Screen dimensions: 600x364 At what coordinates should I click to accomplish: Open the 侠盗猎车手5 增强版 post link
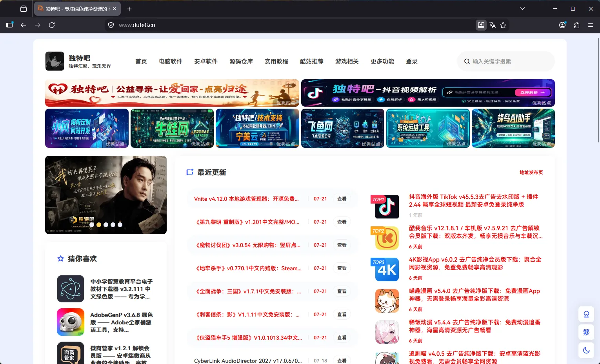click(x=248, y=338)
